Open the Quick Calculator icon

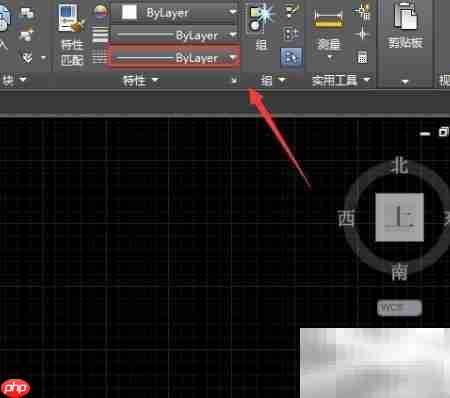pos(362,58)
